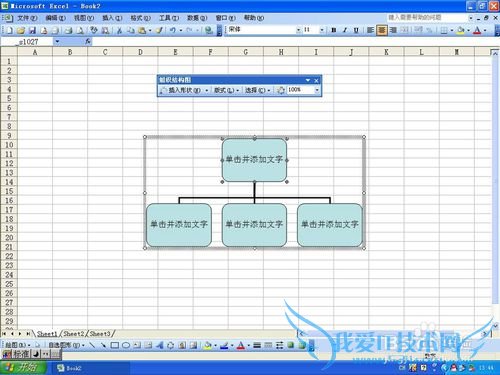Expand the Borders dropdown arrow
Screen dimensions: 500x375
coord(452,30)
